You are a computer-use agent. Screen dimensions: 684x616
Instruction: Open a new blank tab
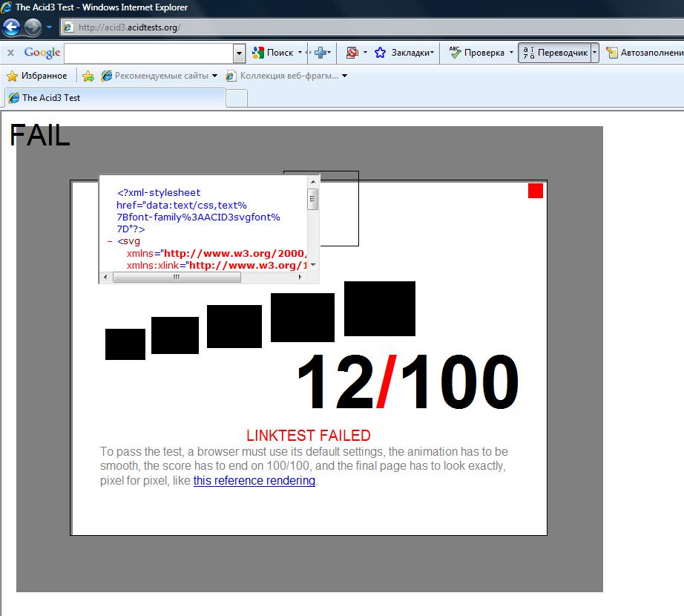point(236,98)
